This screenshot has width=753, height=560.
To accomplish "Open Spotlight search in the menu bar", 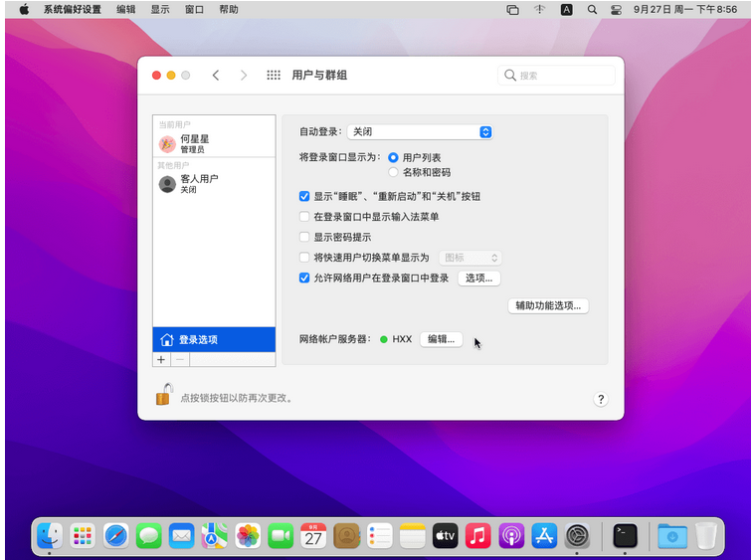I will click(592, 10).
